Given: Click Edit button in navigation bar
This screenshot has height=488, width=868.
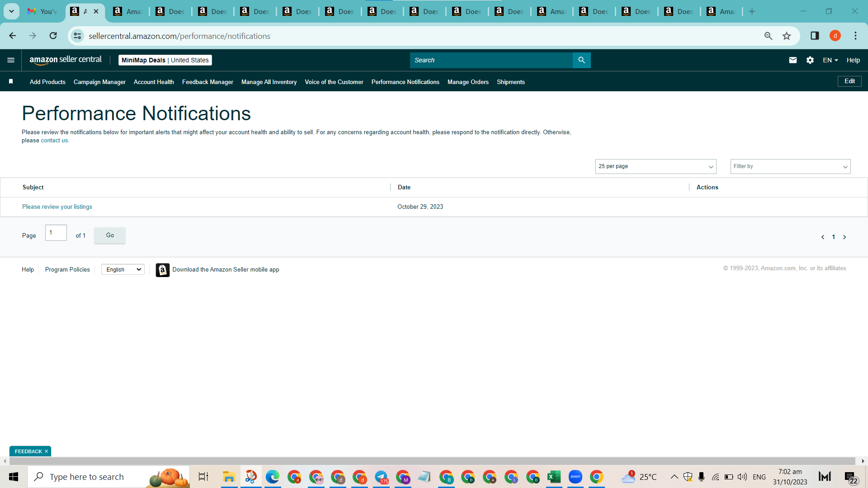Looking at the screenshot, I should pos(849,81).
